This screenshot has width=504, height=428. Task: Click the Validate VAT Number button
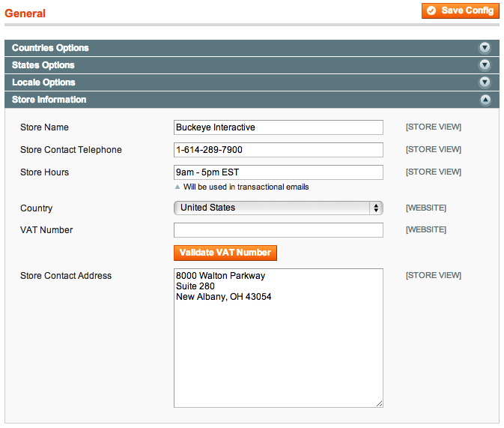pos(225,253)
